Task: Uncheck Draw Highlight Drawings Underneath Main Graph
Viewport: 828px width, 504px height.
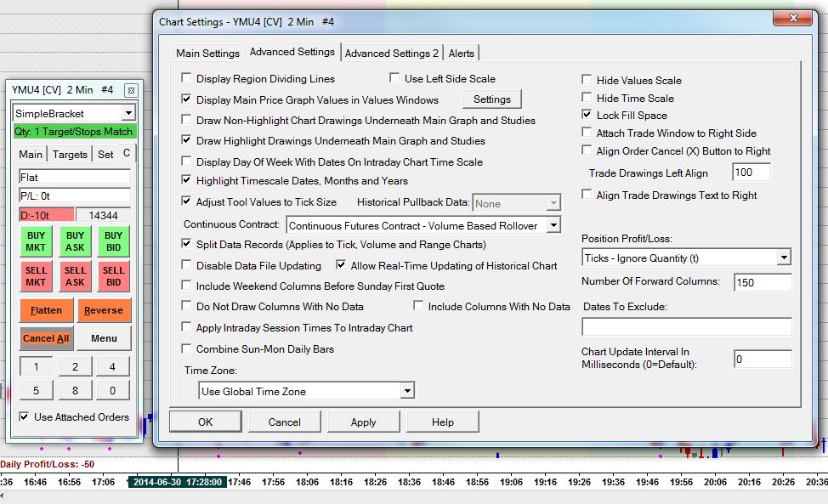Action: 186,140
